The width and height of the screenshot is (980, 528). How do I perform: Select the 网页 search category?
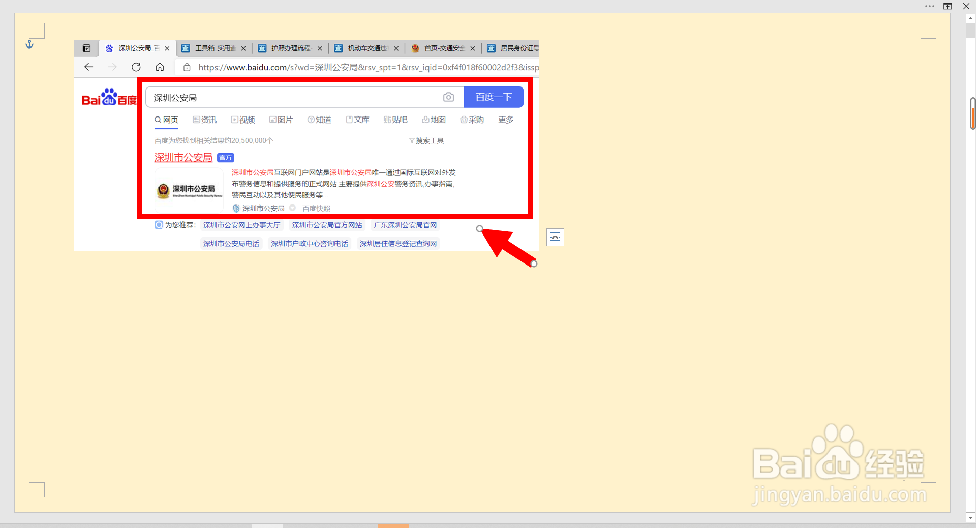click(x=166, y=120)
